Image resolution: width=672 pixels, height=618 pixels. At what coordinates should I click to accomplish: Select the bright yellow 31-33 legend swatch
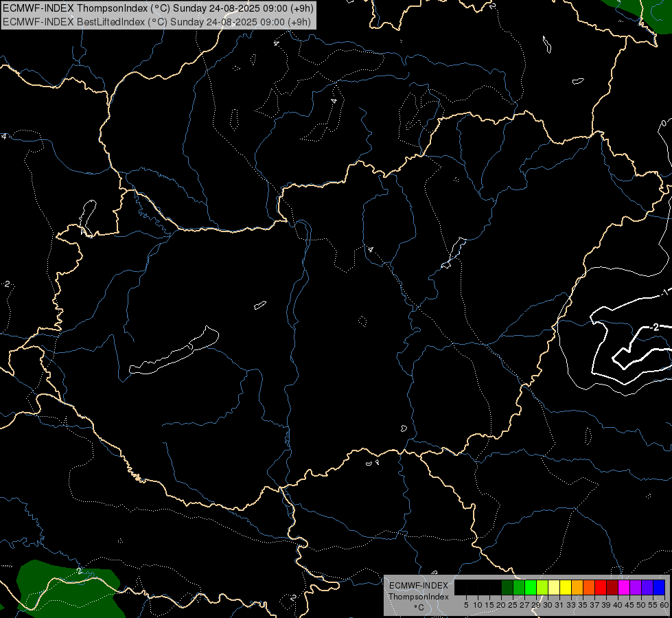[566, 587]
